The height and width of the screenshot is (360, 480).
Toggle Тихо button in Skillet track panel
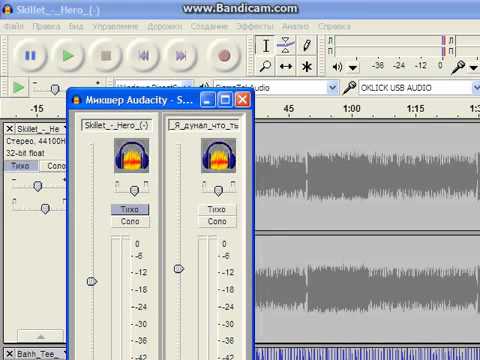pos(21,166)
